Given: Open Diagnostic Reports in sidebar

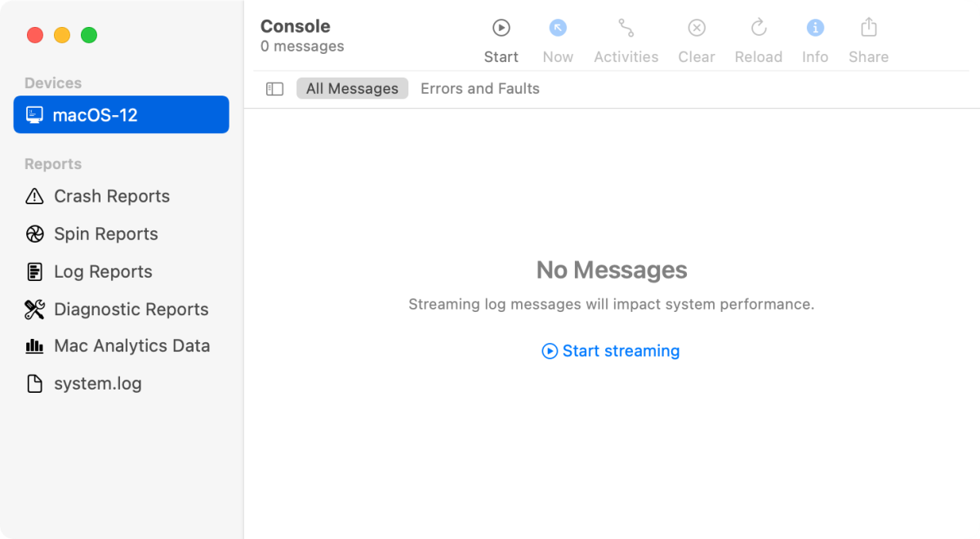Looking at the screenshot, I should (x=131, y=310).
